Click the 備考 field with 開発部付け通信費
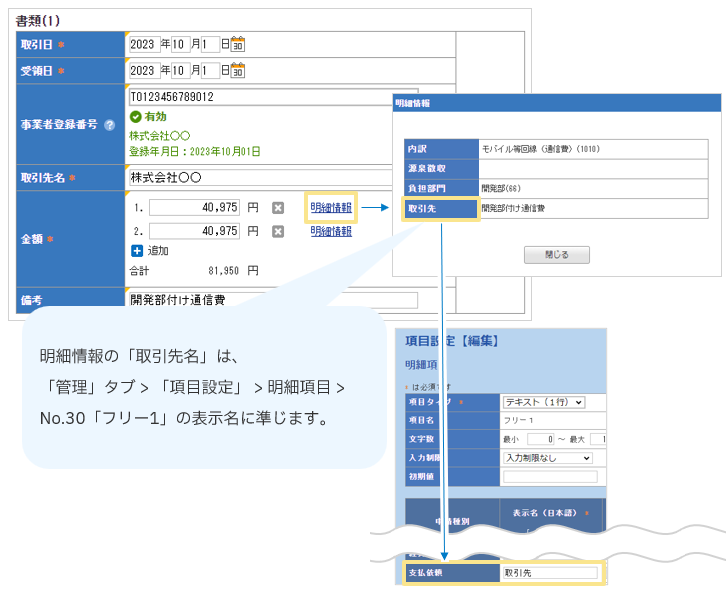This screenshot has width=726, height=590. coord(272,300)
